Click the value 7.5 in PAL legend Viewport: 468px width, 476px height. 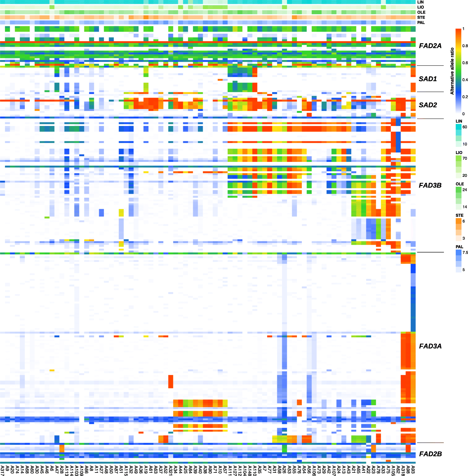465,253
